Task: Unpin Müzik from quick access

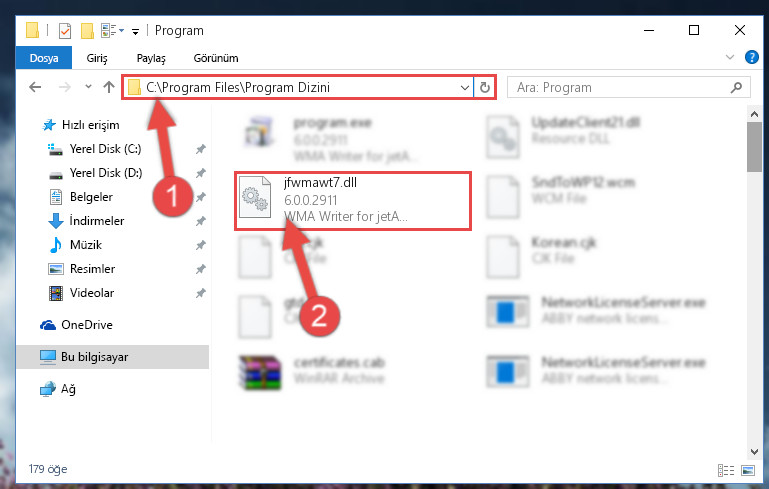Action: point(200,245)
